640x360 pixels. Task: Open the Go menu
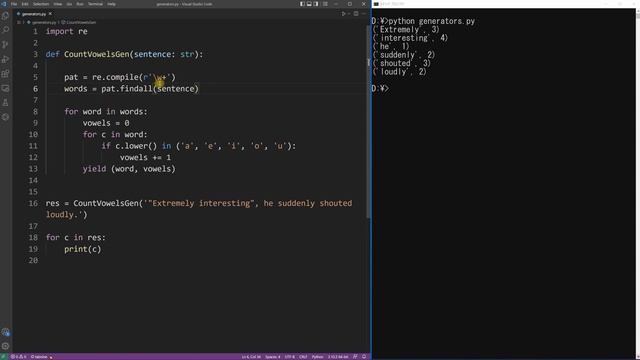point(69,4)
